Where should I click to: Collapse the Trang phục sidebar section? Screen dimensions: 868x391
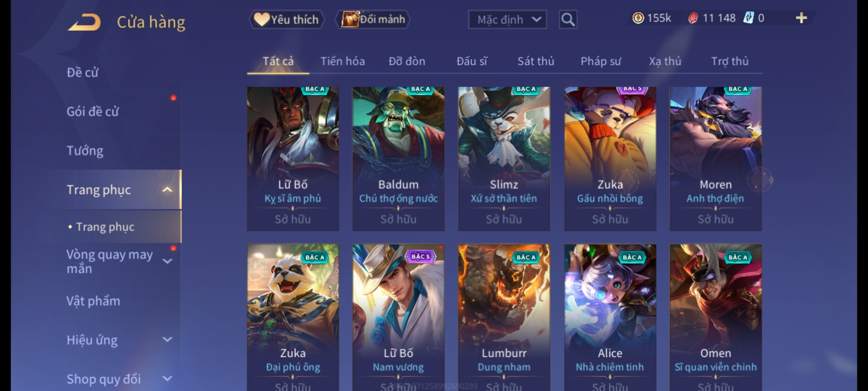[167, 190]
